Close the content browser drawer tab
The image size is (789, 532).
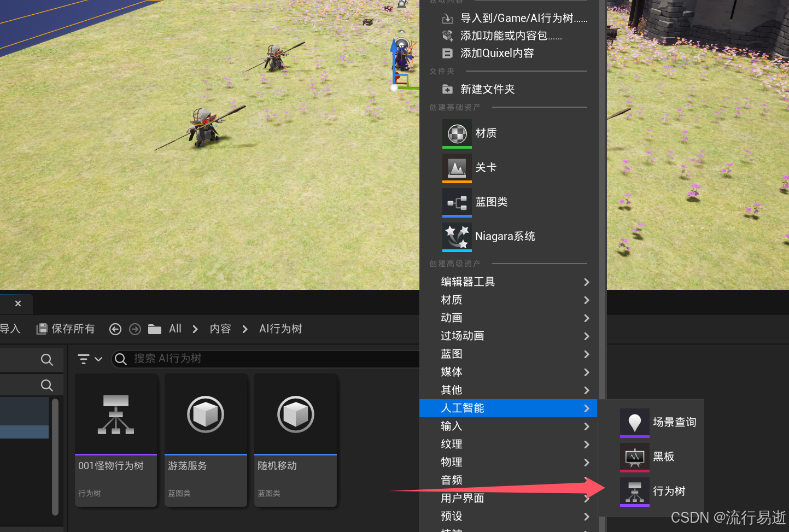[x=18, y=303]
